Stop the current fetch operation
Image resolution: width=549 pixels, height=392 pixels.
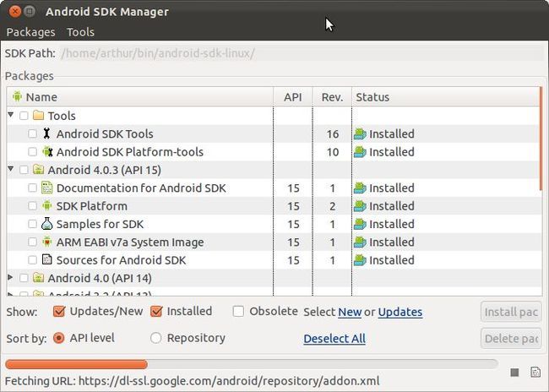click(514, 372)
